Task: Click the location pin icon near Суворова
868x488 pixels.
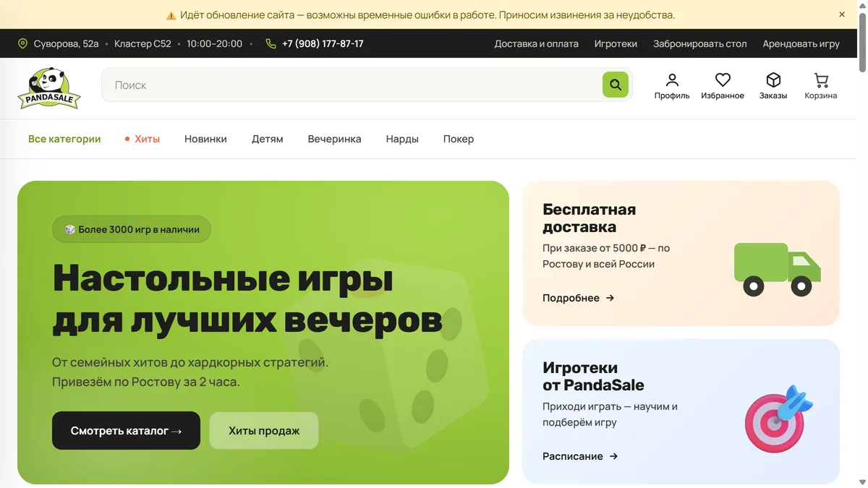Action: 22,43
